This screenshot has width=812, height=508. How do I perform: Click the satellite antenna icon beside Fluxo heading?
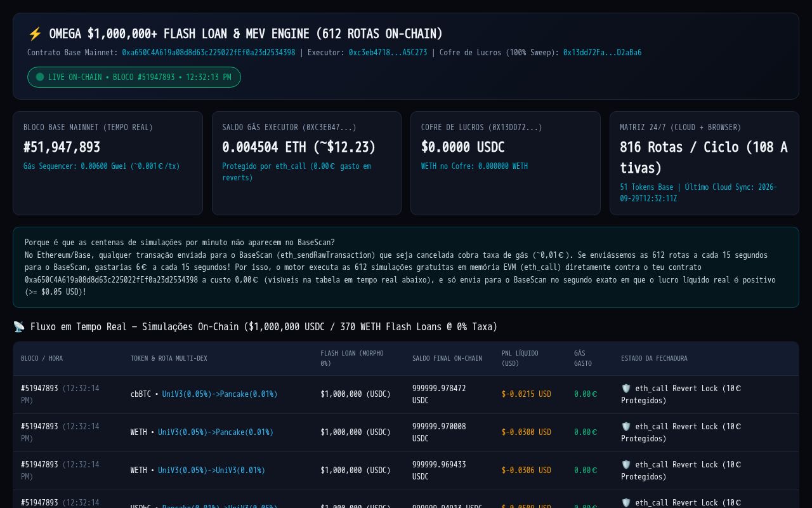pyautogui.click(x=19, y=326)
